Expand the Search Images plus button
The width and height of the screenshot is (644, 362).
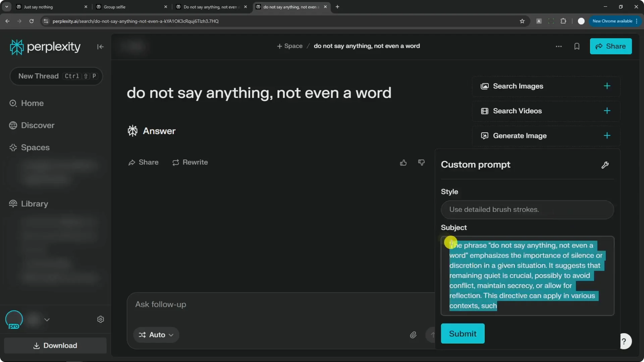(607, 86)
